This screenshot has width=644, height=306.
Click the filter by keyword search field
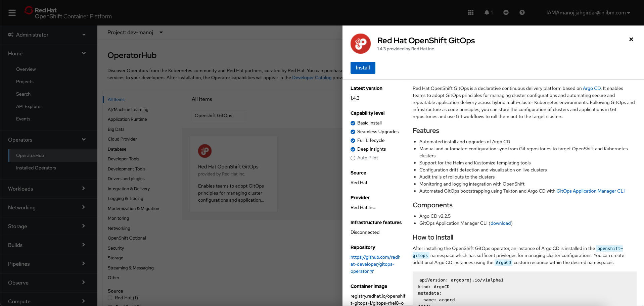tap(219, 115)
